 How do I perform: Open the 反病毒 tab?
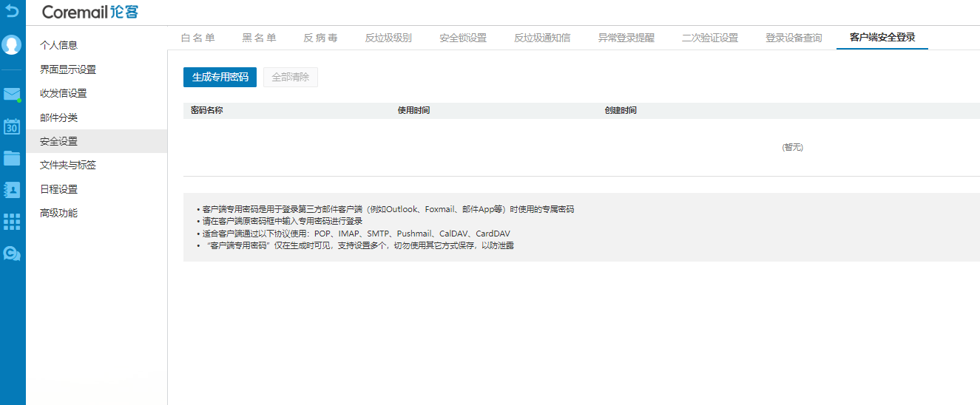(320, 38)
